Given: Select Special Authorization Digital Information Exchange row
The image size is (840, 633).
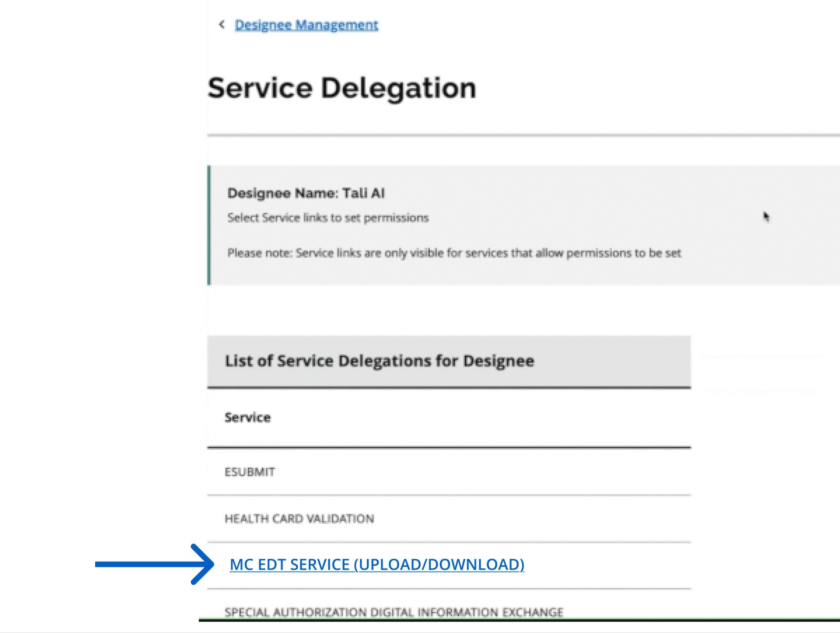Looking at the screenshot, I should [x=393, y=612].
